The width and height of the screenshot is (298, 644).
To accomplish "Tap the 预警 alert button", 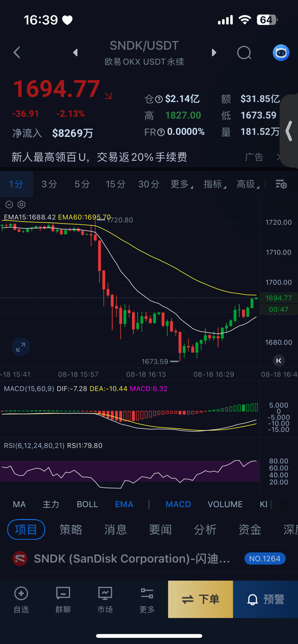I will coord(266,599).
